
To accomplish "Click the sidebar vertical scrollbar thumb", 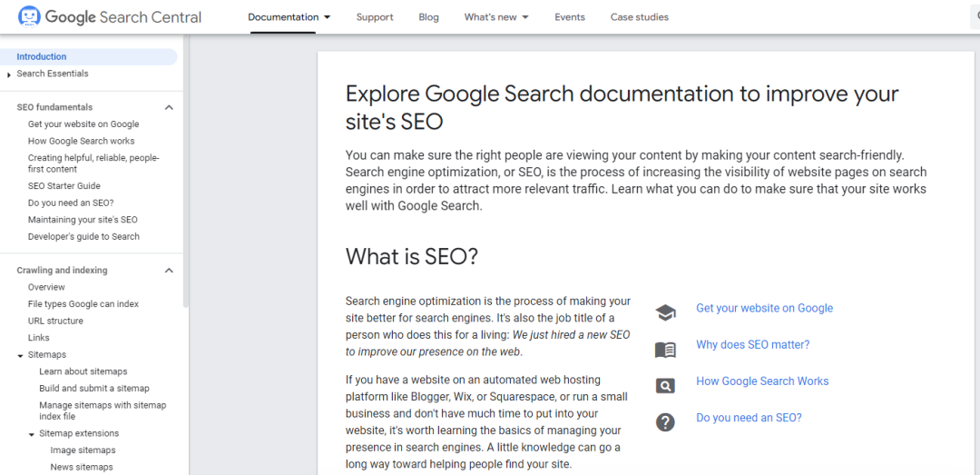I will (x=186, y=170).
